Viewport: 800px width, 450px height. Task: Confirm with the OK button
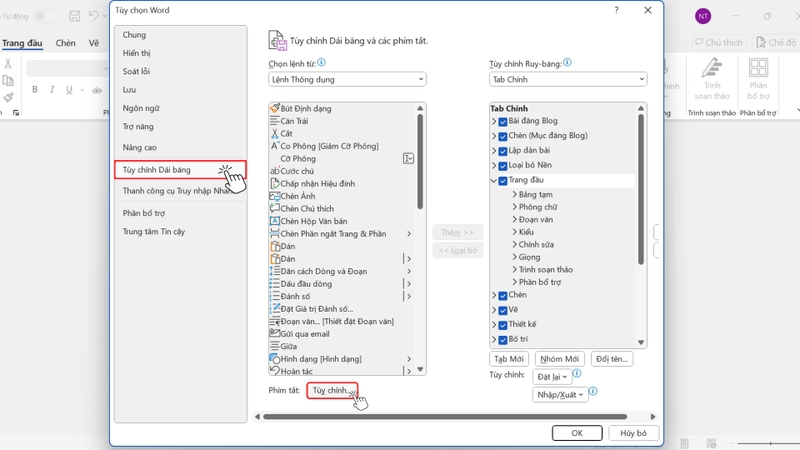click(x=577, y=433)
